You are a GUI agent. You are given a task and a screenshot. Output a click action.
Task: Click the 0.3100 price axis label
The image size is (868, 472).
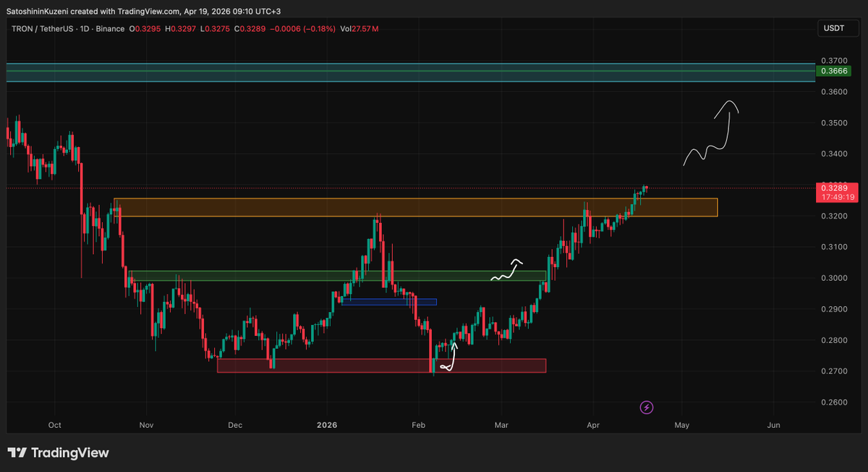834,247
